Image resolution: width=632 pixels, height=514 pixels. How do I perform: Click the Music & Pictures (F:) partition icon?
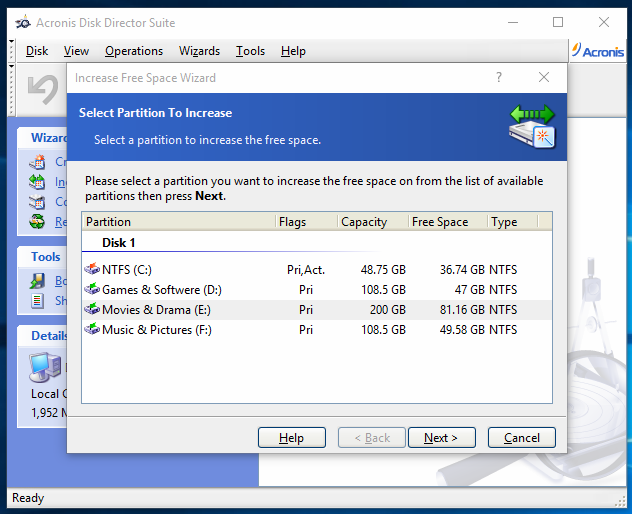click(92, 329)
